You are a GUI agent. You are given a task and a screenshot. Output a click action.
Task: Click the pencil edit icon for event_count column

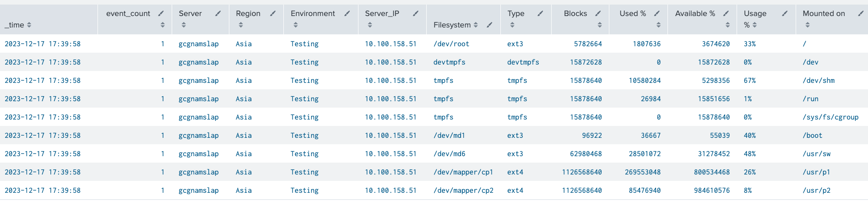[161, 14]
